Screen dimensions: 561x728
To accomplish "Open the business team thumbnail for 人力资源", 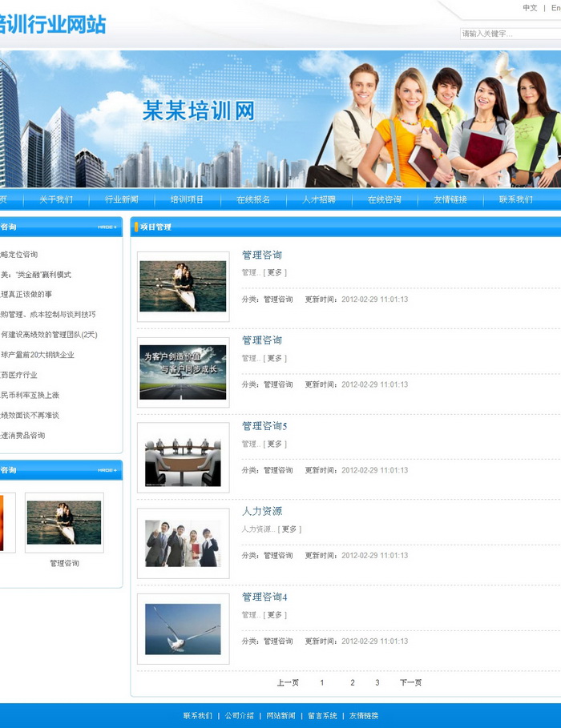I will coord(184,543).
